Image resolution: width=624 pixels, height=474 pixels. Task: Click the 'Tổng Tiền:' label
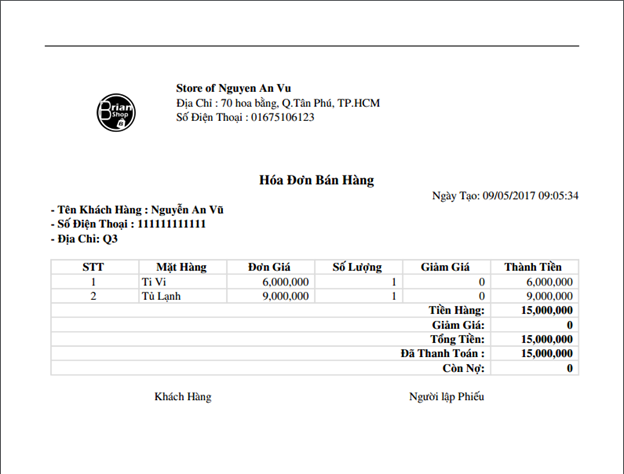tap(458, 339)
